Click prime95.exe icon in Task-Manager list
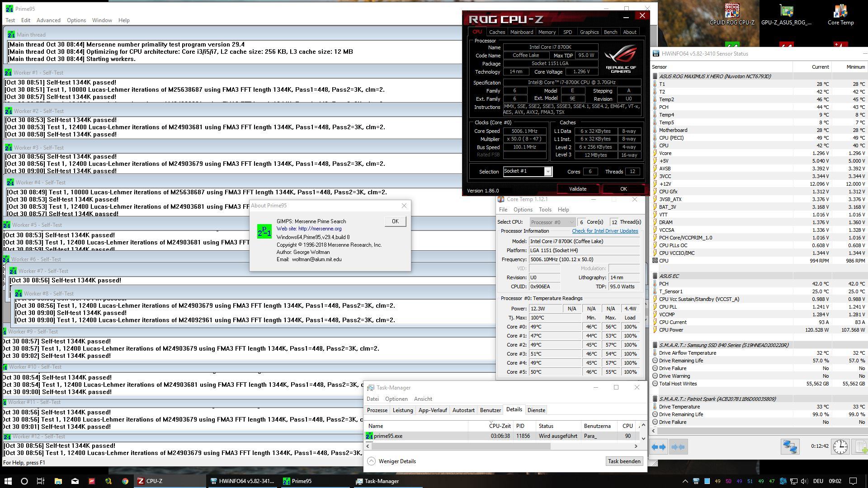The image size is (868, 488). click(x=369, y=436)
